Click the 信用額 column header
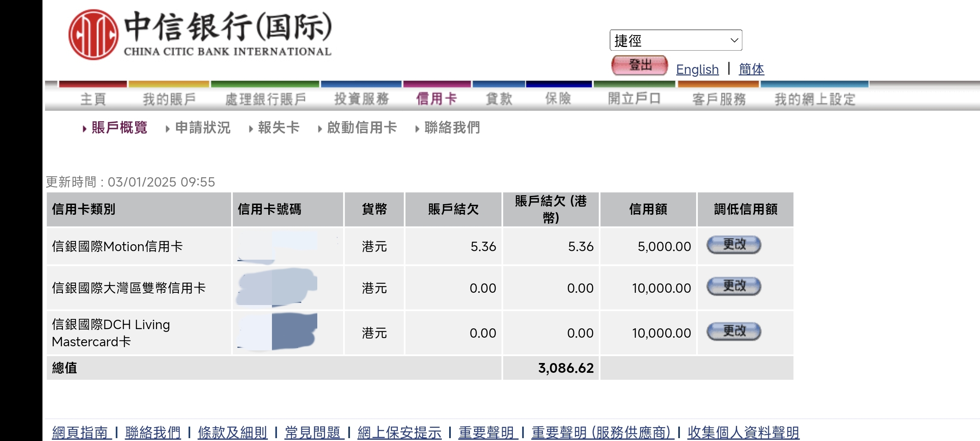Image resolution: width=980 pixels, height=441 pixels. (x=648, y=209)
